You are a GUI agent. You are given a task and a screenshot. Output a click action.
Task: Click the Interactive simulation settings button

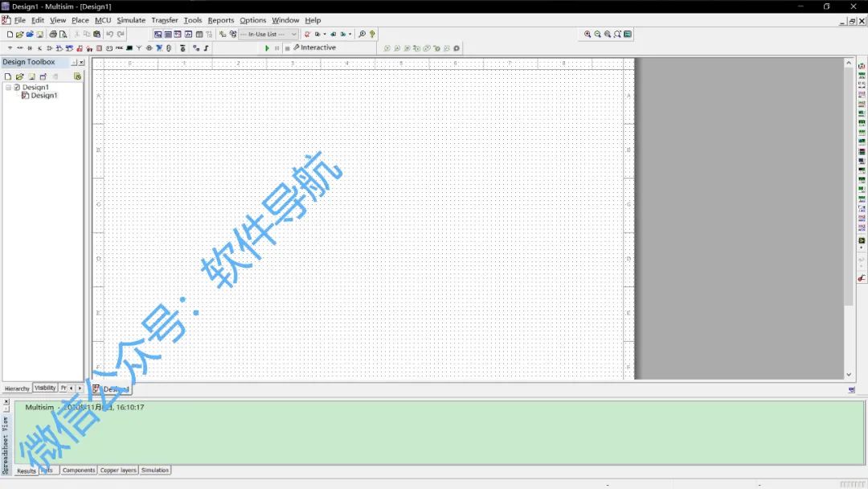pos(314,47)
